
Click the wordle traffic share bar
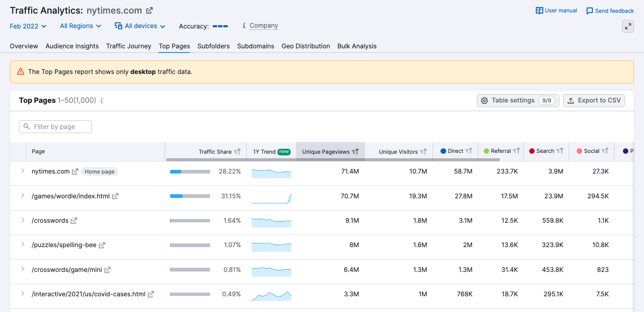[190, 196]
